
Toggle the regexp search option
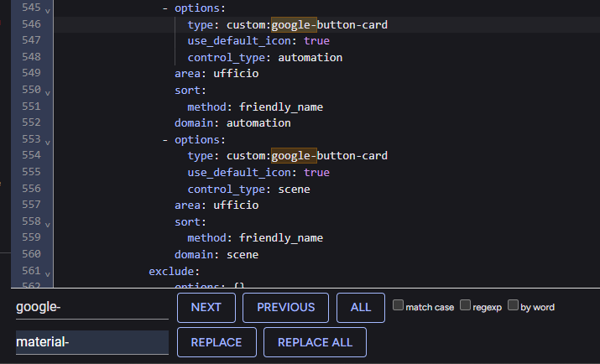[466, 306]
